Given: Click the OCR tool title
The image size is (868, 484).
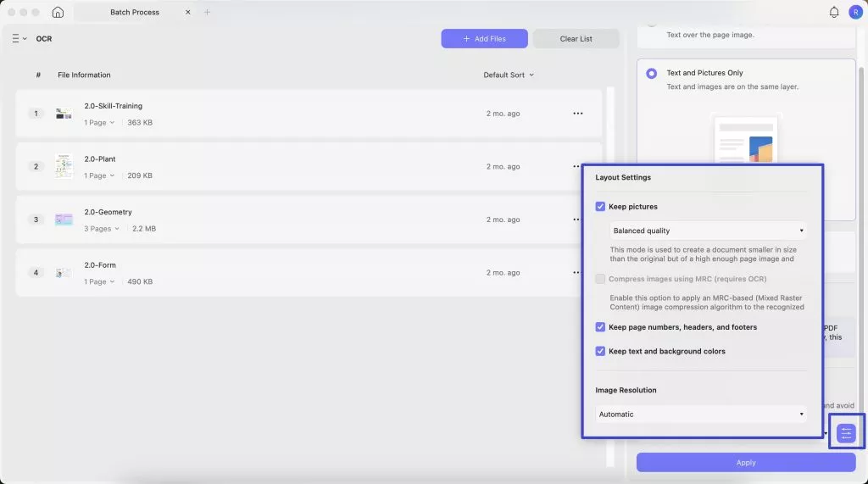Looking at the screenshot, I should pyautogui.click(x=44, y=39).
